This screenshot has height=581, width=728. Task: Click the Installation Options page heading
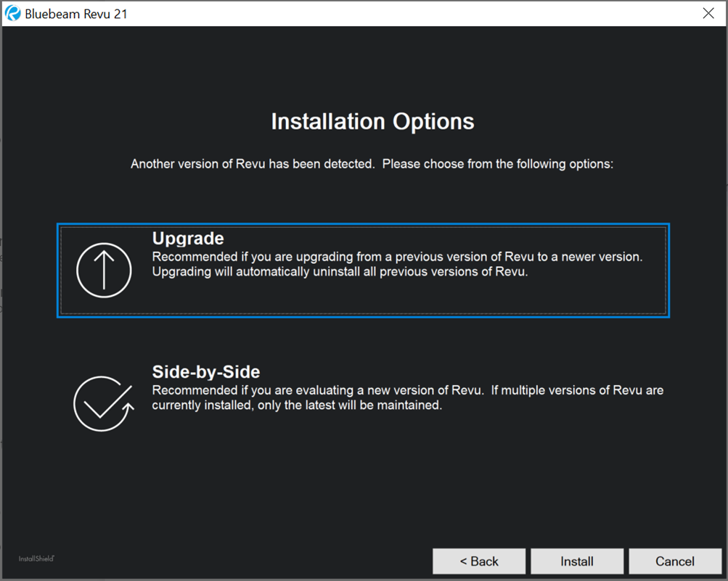click(372, 122)
